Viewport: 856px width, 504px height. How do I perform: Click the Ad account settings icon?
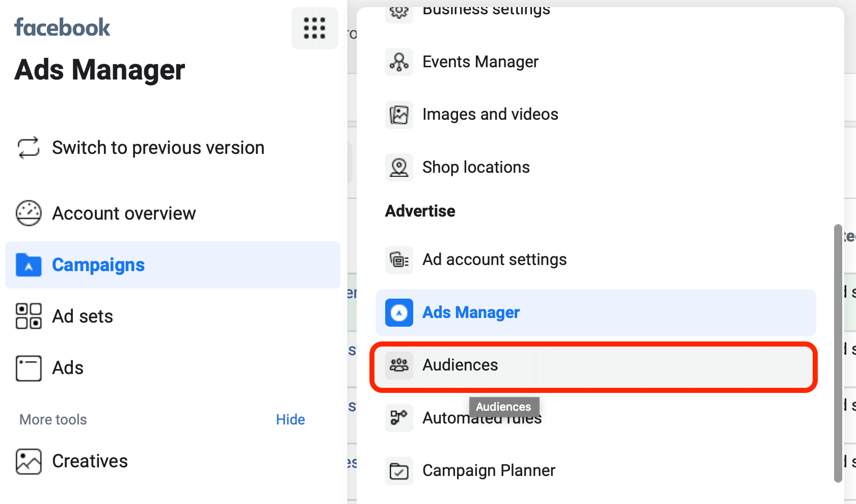point(399,260)
